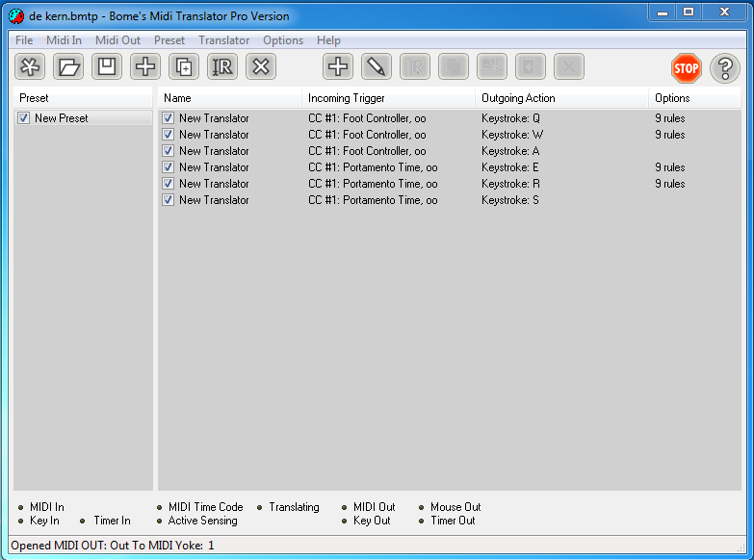Disable the Keystroke S translator checkbox
Screen dimensions: 754x560
[x=168, y=199]
